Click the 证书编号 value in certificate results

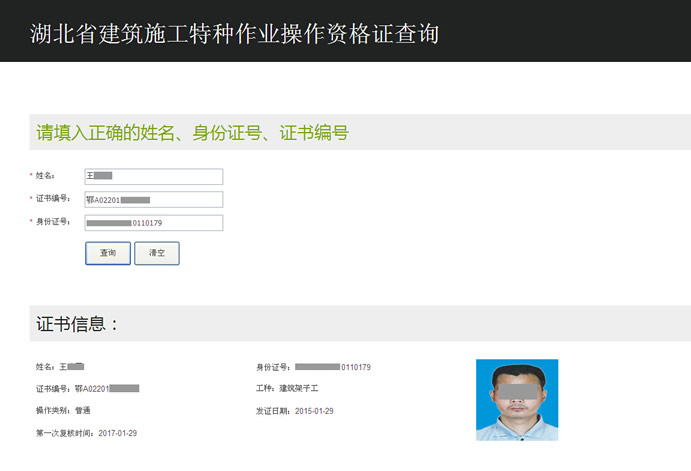106,388
